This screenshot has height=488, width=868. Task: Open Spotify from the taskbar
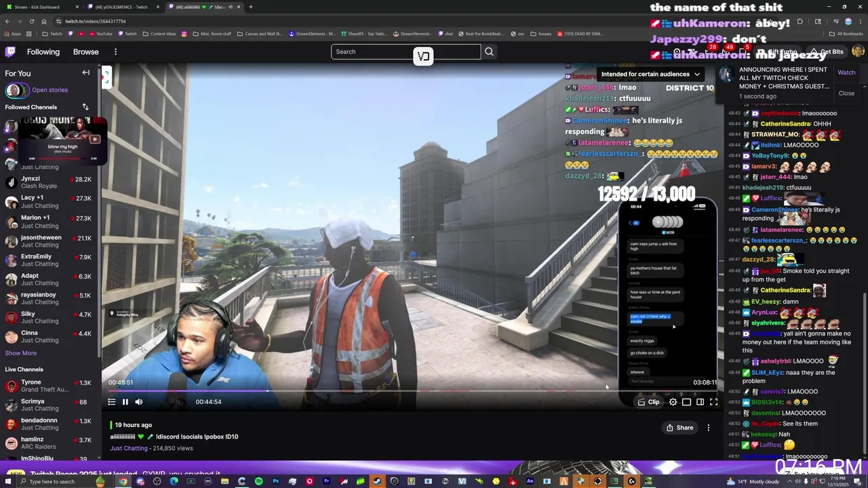coord(258,481)
